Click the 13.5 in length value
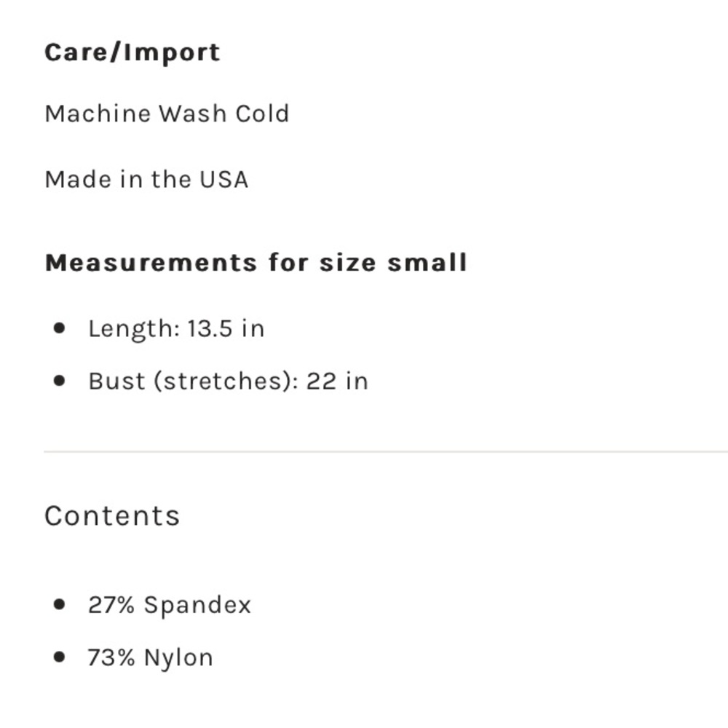 [225, 328]
